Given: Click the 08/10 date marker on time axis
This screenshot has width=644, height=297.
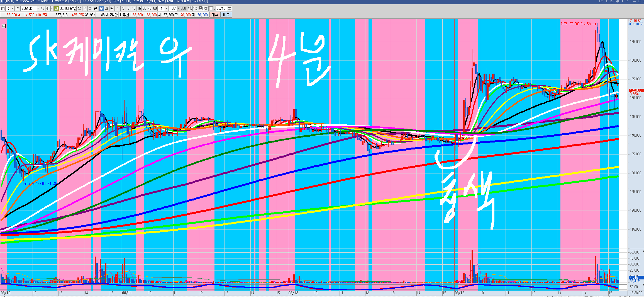Looking at the screenshot, I should click(x=6, y=293).
